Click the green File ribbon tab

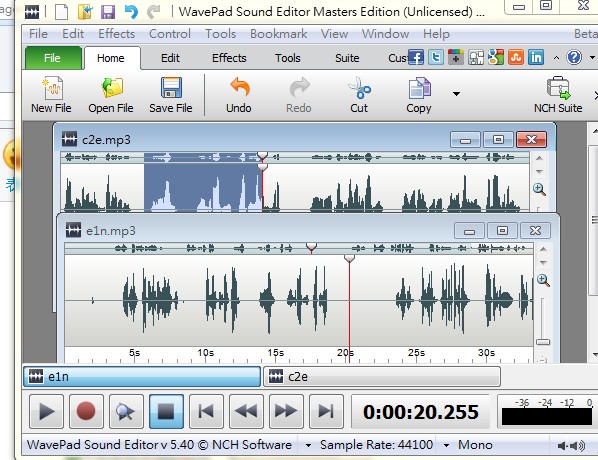pos(53,58)
